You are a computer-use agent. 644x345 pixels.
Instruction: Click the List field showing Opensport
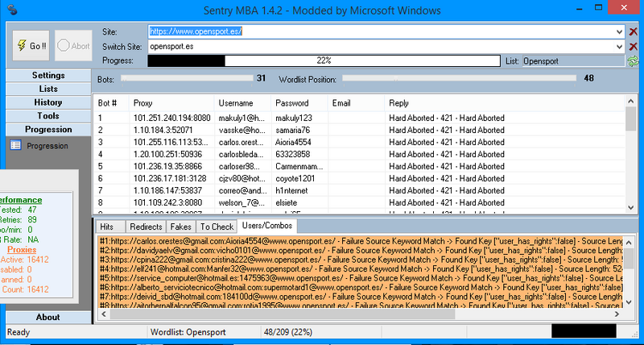click(x=573, y=61)
